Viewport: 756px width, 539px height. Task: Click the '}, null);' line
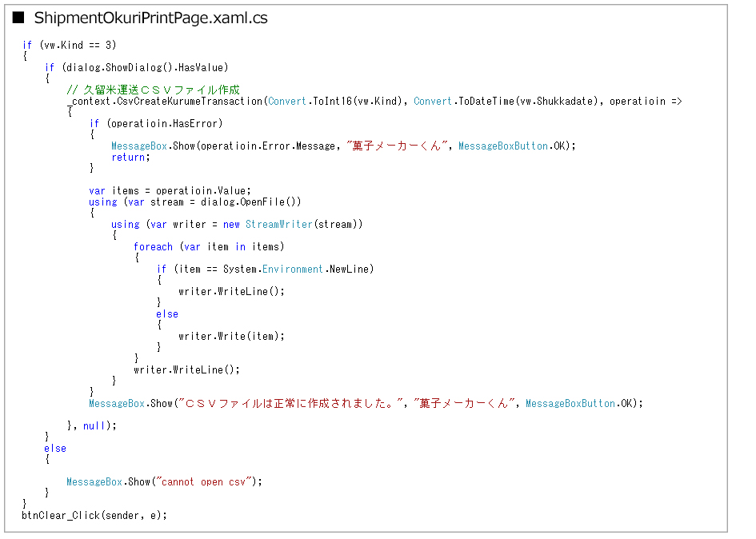pyautogui.click(x=92, y=425)
